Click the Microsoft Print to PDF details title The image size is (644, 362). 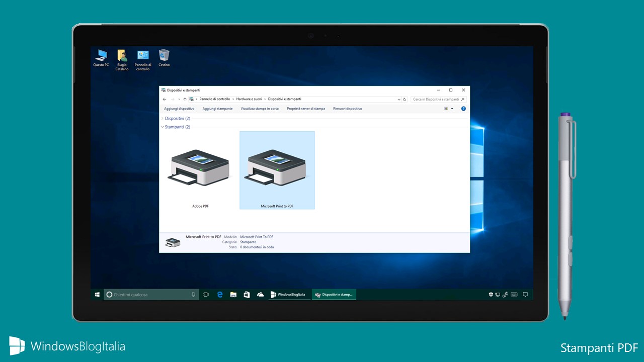203,237
